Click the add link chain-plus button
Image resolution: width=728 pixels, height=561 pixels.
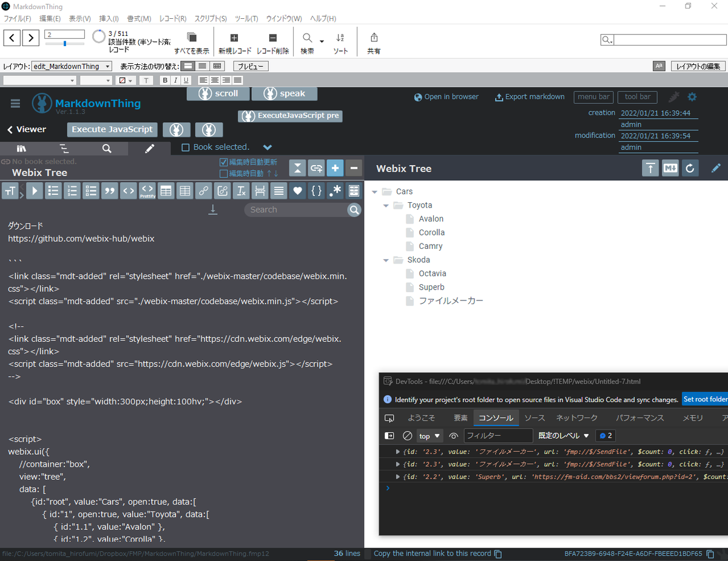coord(316,168)
